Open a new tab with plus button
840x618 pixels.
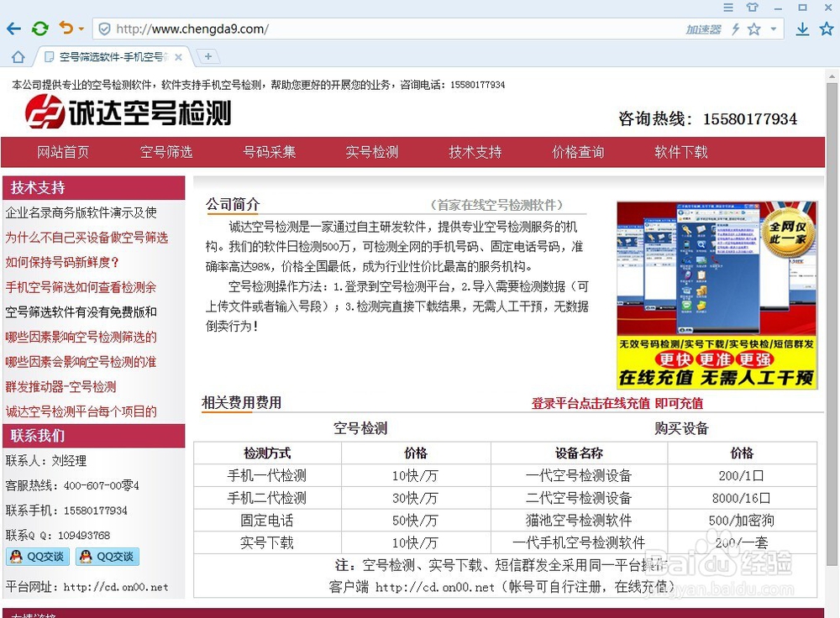207,56
